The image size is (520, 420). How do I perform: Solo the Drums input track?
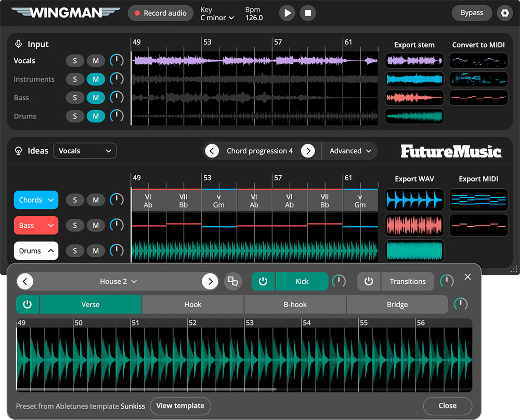pyautogui.click(x=75, y=116)
